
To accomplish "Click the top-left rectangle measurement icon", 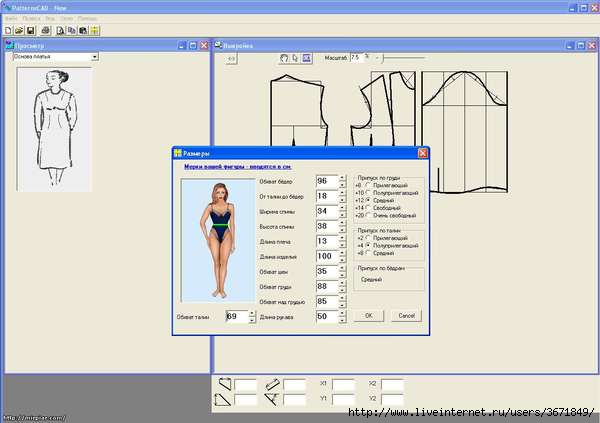I will pos(225,384).
